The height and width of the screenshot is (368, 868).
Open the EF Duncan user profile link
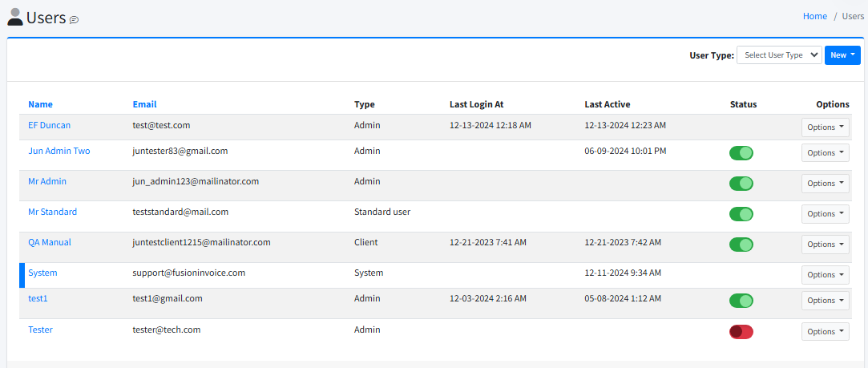49,126
